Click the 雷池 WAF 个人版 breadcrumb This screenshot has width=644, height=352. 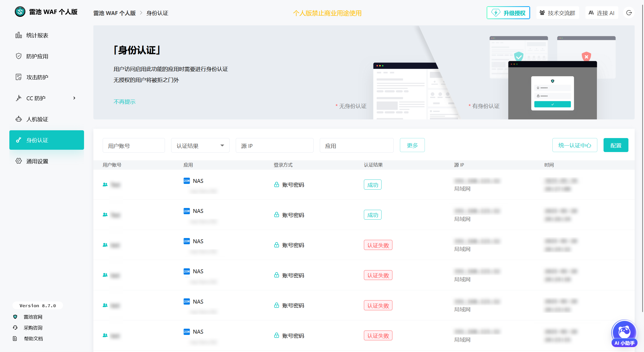click(x=114, y=13)
